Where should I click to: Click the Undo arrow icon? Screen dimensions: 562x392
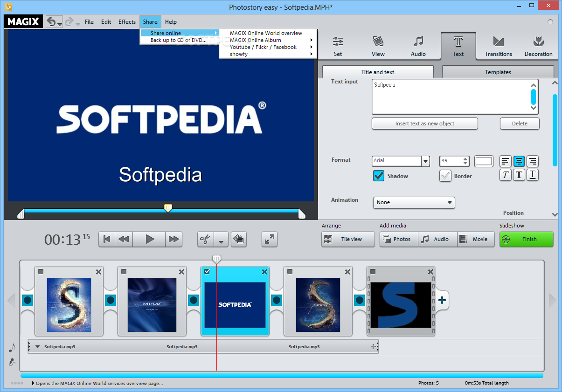pyautogui.click(x=51, y=21)
